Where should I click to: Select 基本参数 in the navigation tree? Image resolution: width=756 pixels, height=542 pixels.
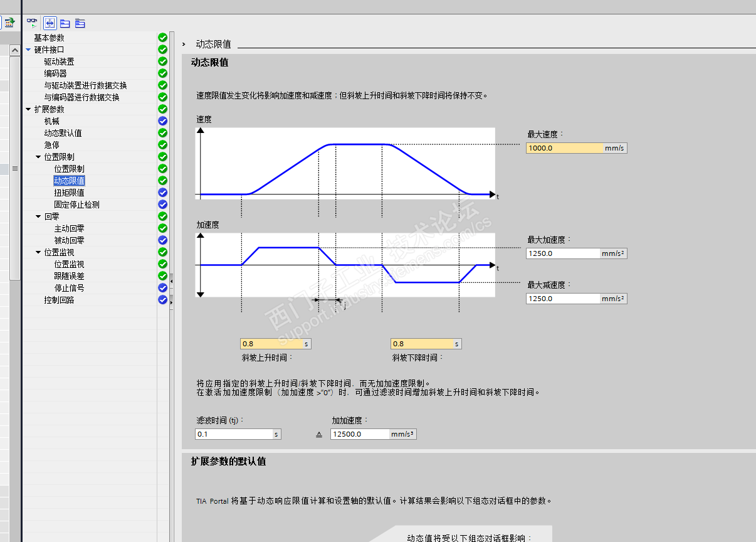pos(49,38)
